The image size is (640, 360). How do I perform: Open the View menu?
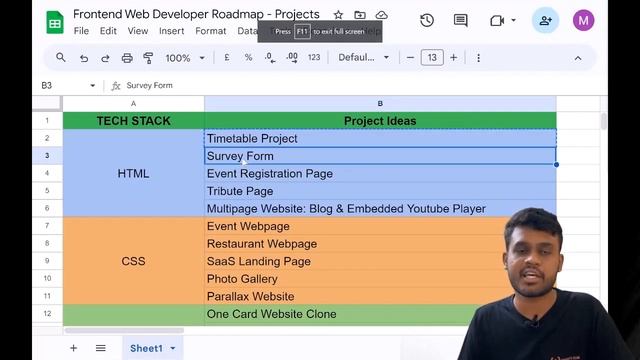pyautogui.click(x=138, y=31)
